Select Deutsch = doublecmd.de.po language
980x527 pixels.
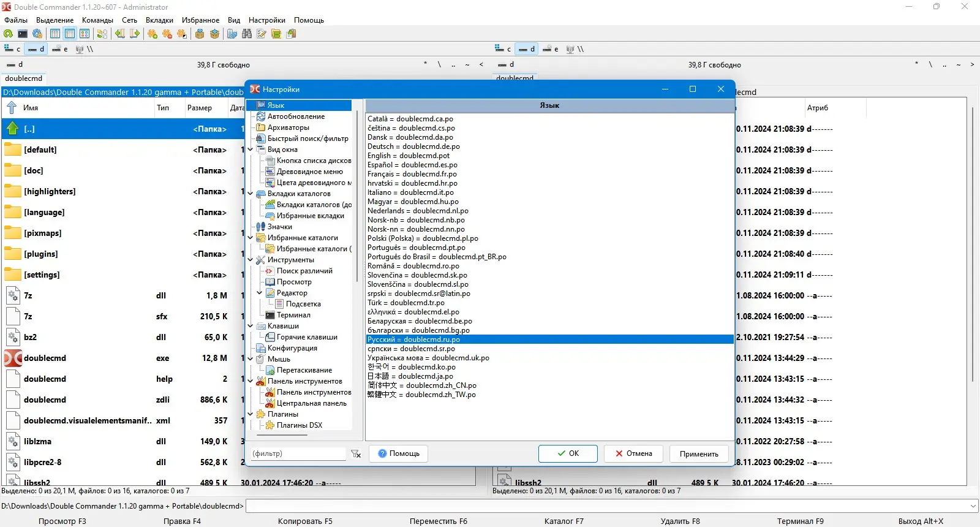pos(413,146)
